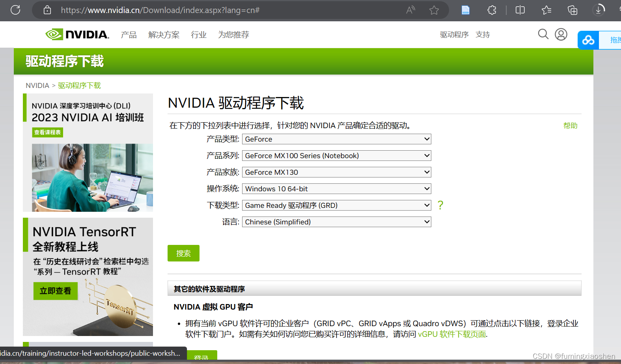
Task: Click the blue cloud drive icon
Action: (588, 40)
